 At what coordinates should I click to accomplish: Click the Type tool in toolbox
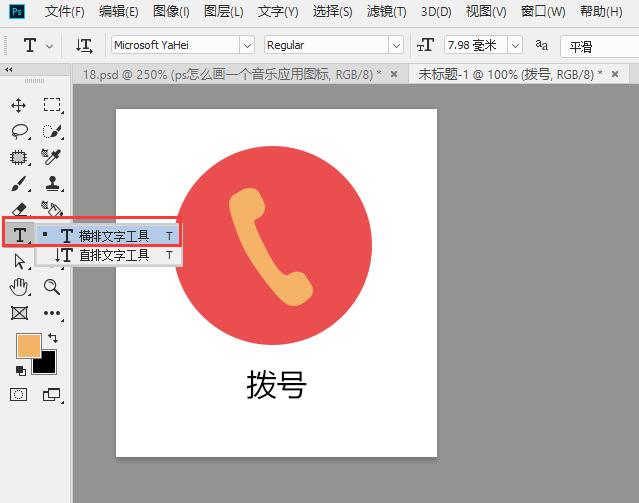click(x=19, y=235)
